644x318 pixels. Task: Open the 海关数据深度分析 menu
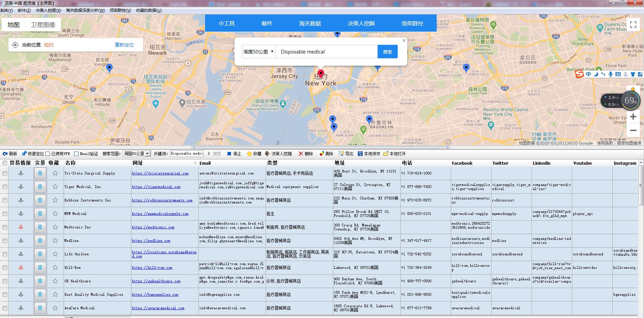click(85, 10)
